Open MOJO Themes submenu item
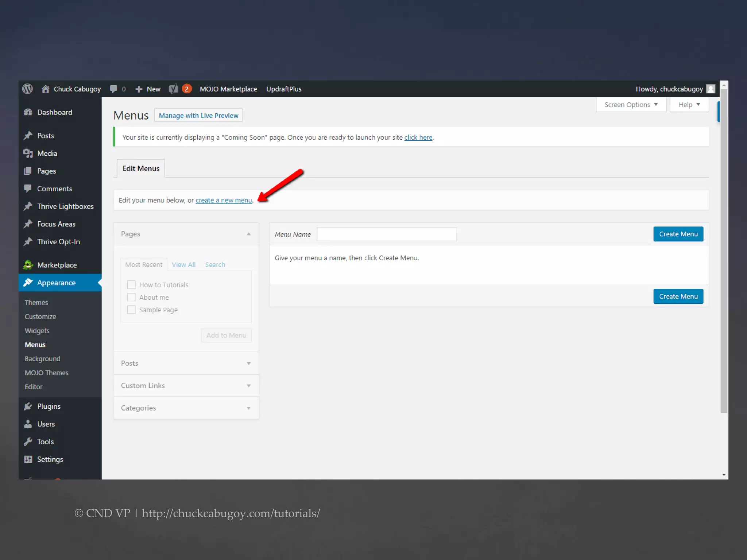 click(x=46, y=373)
